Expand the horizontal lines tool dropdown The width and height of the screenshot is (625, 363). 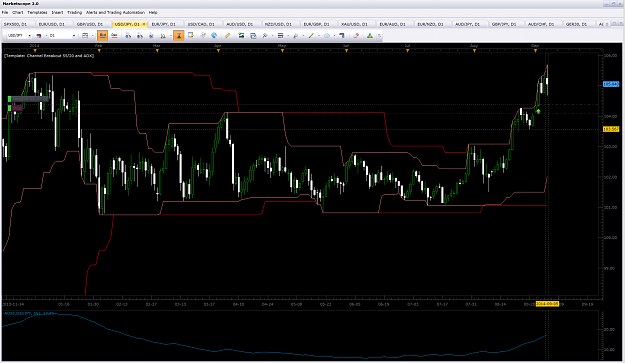pyautogui.click(x=288, y=36)
